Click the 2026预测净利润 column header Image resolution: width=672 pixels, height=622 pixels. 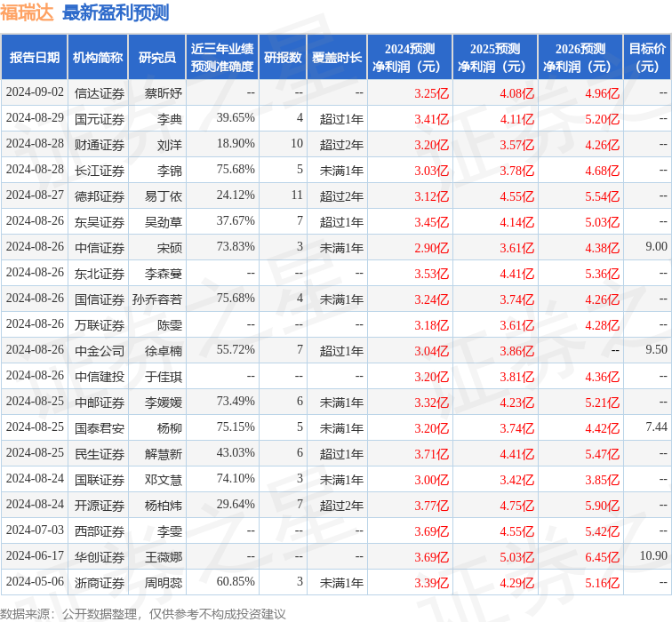[x=580, y=58]
